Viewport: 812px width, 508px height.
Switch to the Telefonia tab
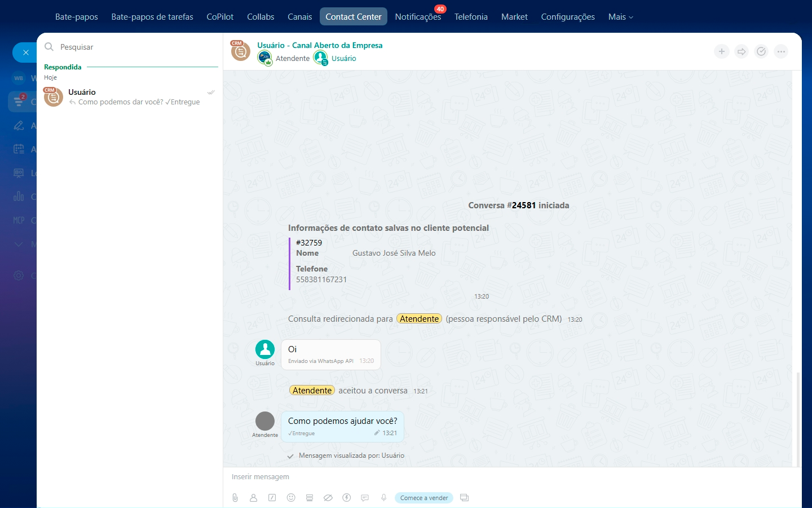coord(471,17)
